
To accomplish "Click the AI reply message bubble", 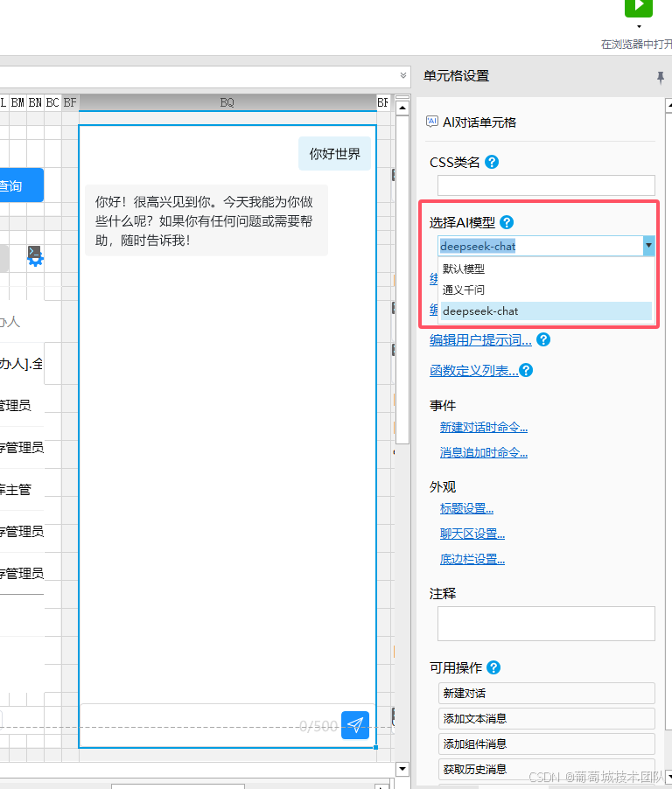I will tap(206, 220).
